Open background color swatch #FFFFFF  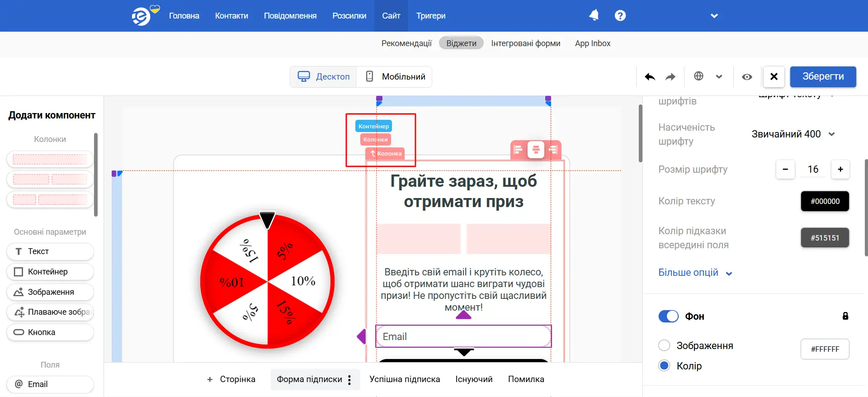(825, 349)
